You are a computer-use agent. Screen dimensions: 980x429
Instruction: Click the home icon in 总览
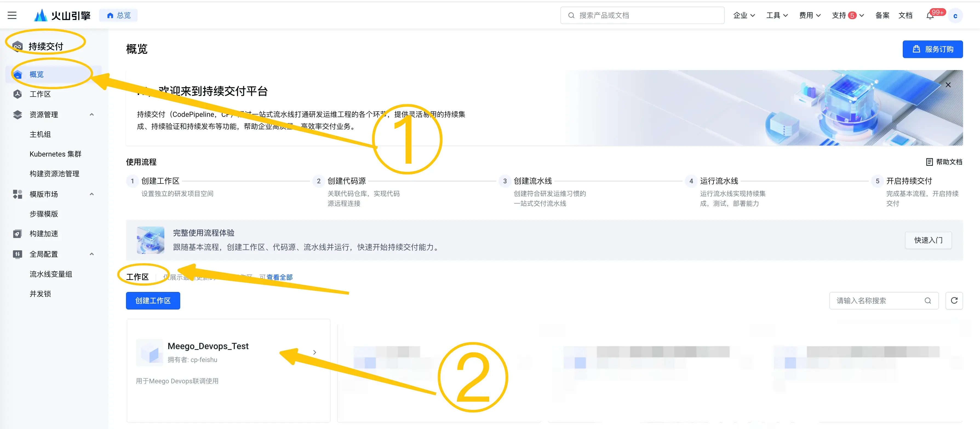(x=110, y=15)
